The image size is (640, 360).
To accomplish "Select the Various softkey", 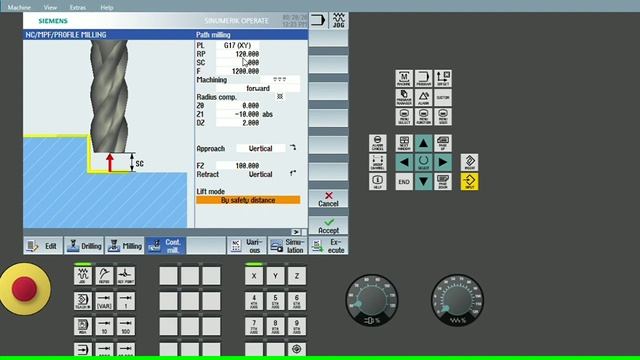I will click(247, 246).
